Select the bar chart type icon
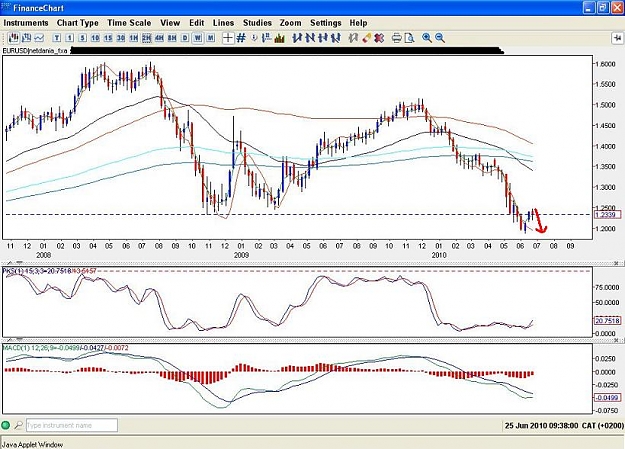The image size is (625, 449). [x=26, y=38]
